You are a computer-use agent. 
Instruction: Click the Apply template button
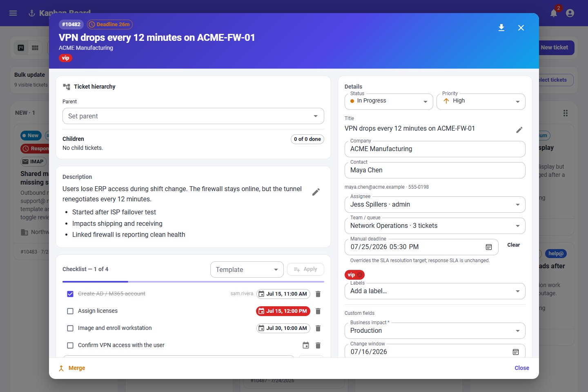point(305,269)
